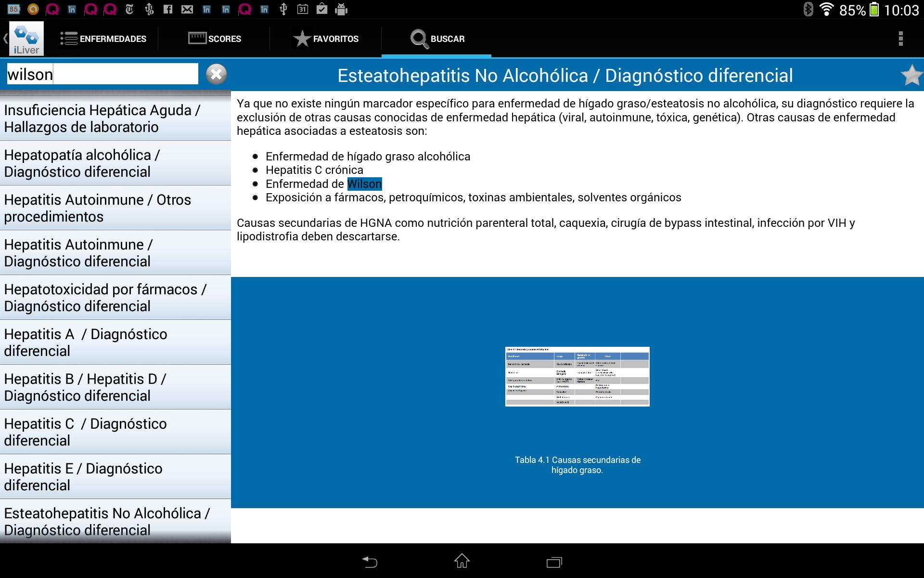Enlarge the Tabla 4.1 thumbnail image
This screenshot has height=578, width=924.
pyautogui.click(x=577, y=377)
